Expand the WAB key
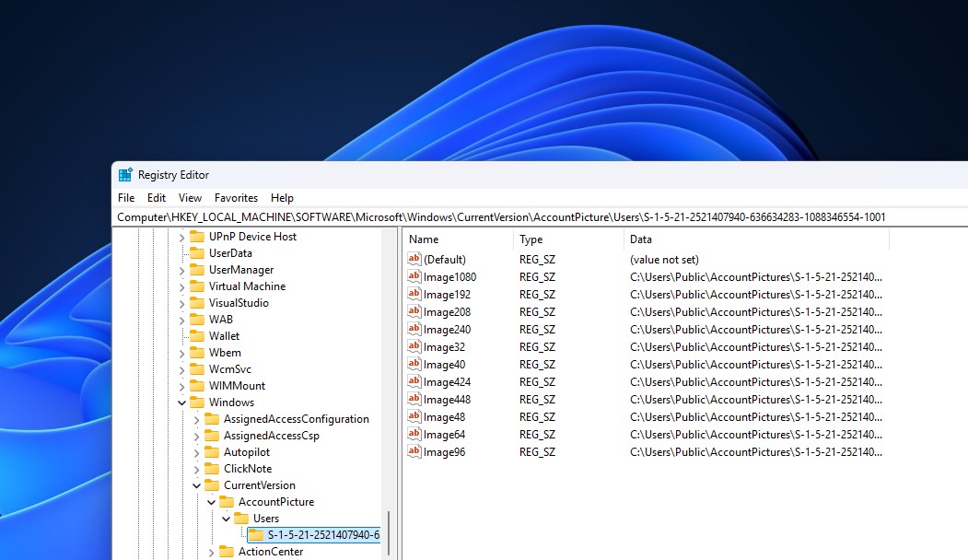This screenshot has height=560, width=968. [x=181, y=320]
